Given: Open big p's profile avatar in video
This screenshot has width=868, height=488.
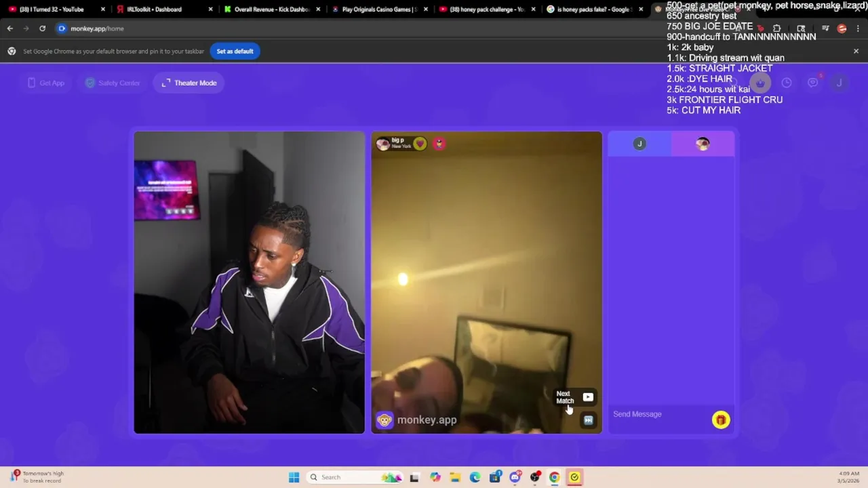Looking at the screenshot, I should (383, 144).
